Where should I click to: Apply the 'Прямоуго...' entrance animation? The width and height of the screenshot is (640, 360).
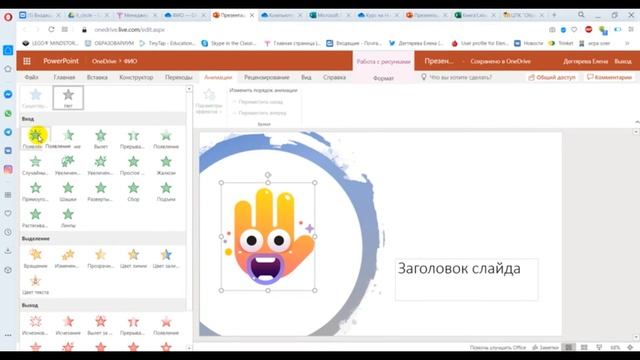(36, 191)
